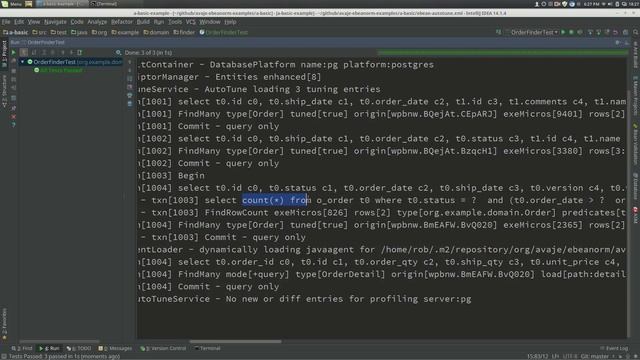Toggle third icon in the console gutter
The image size is (640, 360).
pos(130,78)
